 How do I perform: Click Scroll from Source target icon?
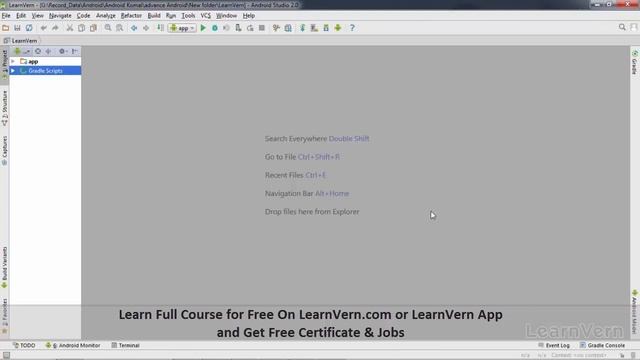pyautogui.click(x=38, y=51)
